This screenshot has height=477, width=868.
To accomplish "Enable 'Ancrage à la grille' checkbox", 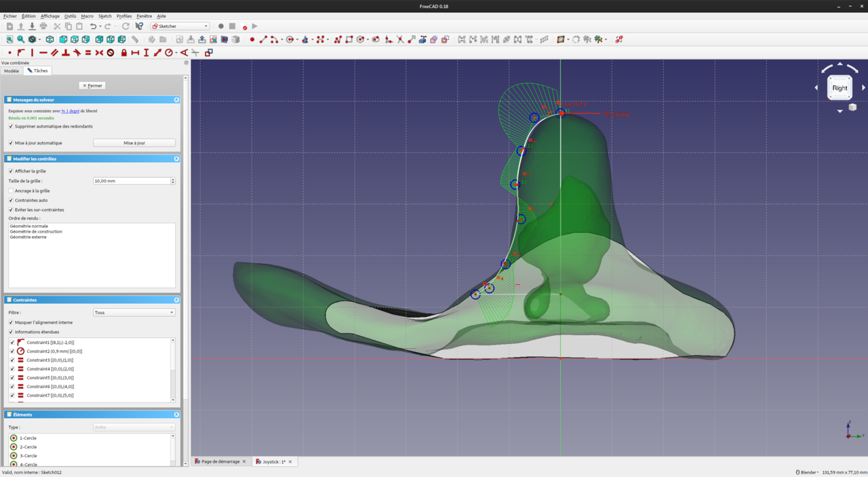I will tap(11, 191).
